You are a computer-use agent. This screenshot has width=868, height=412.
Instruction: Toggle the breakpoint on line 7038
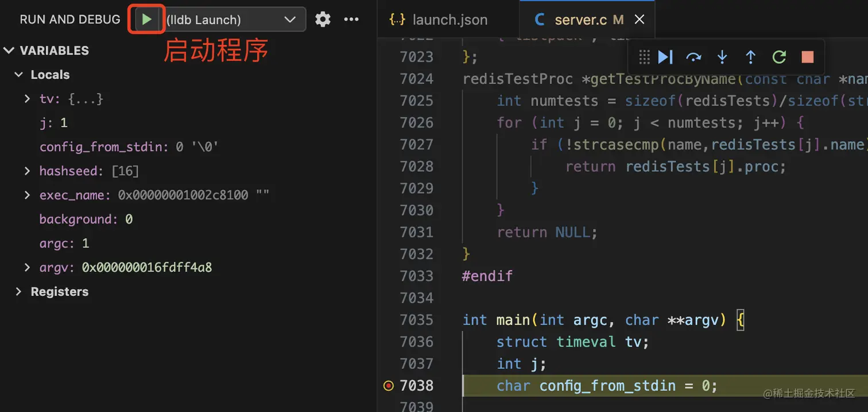click(389, 386)
